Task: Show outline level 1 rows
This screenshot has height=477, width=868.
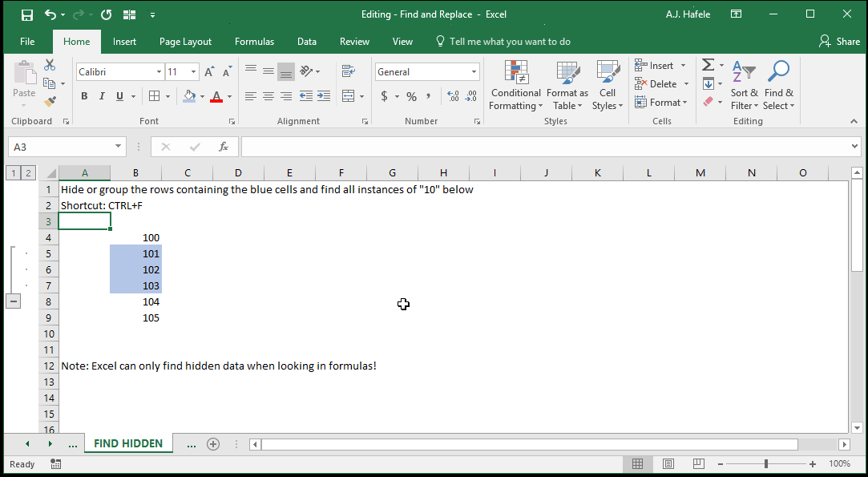Action: click(x=14, y=173)
